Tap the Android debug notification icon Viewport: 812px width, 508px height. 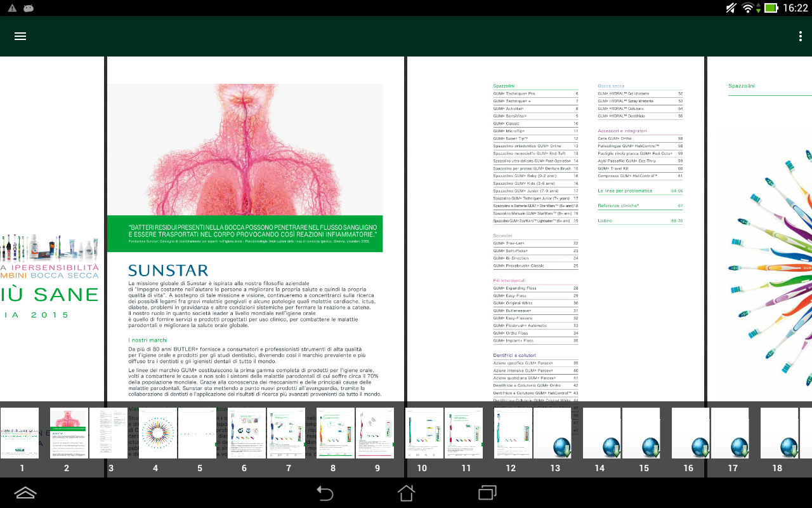coord(28,8)
